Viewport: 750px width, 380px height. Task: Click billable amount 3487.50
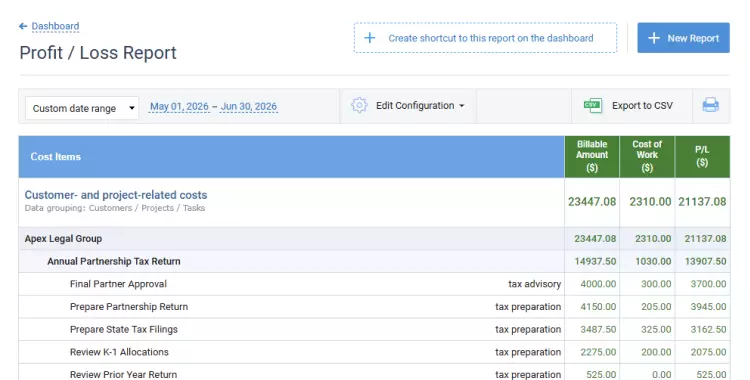point(598,329)
